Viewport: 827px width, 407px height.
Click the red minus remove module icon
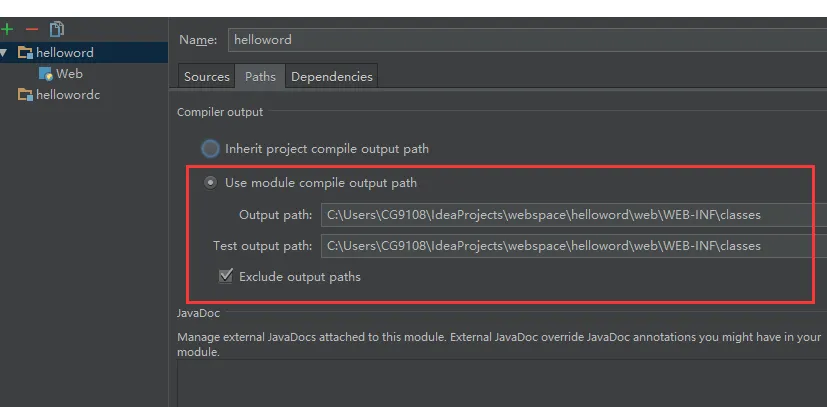click(x=32, y=30)
